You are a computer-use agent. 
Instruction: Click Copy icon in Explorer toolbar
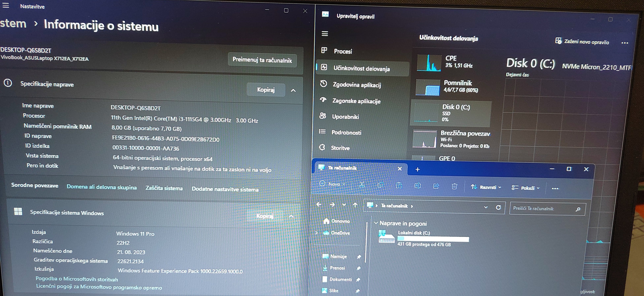(380, 185)
